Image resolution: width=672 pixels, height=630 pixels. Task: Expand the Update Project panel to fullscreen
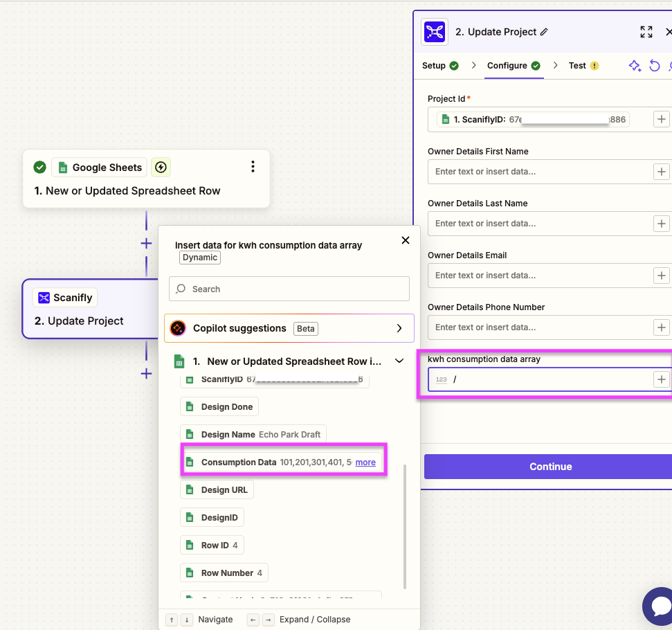(x=646, y=32)
